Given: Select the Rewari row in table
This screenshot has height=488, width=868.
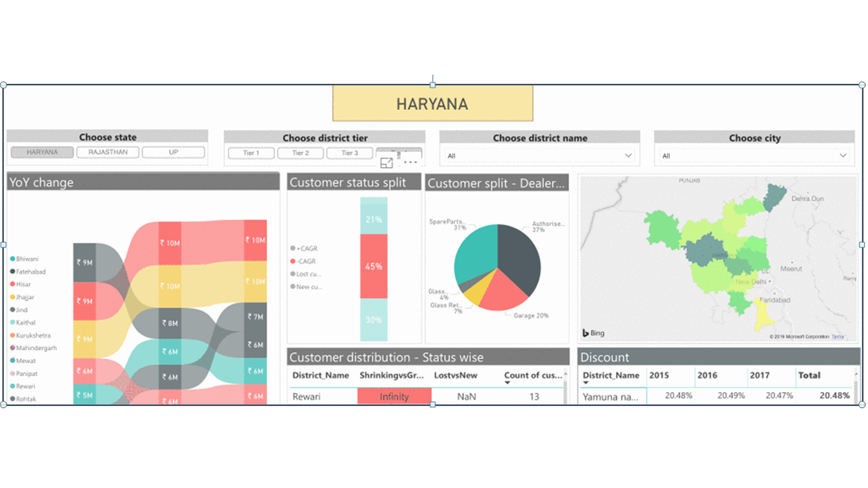Looking at the screenshot, I should pos(307,397).
